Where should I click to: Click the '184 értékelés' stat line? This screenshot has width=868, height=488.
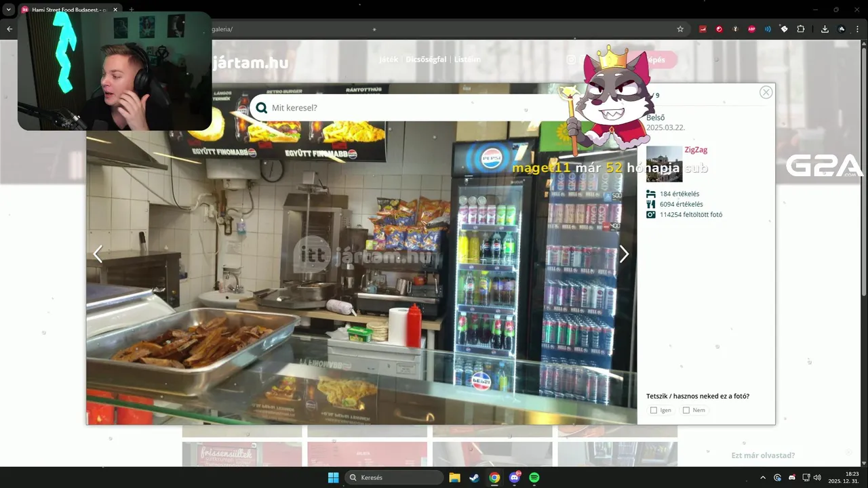pos(679,194)
